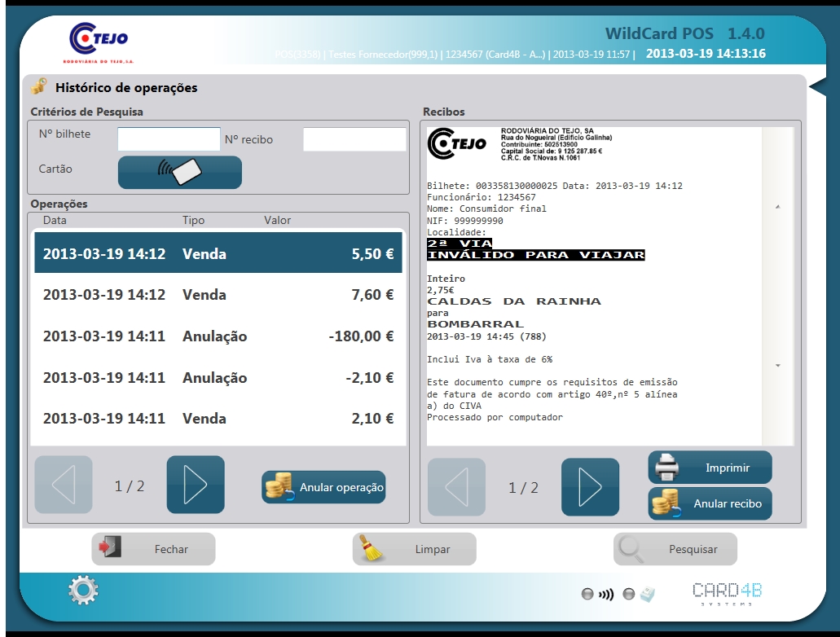Show next receipt page
This screenshot has width=840, height=637.
point(590,487)
